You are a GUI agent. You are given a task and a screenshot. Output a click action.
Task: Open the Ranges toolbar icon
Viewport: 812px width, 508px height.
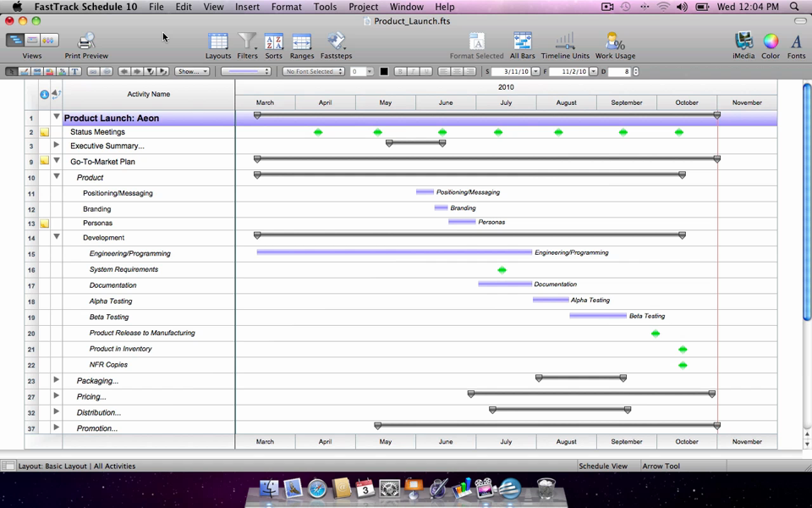(x=301, y=42)
